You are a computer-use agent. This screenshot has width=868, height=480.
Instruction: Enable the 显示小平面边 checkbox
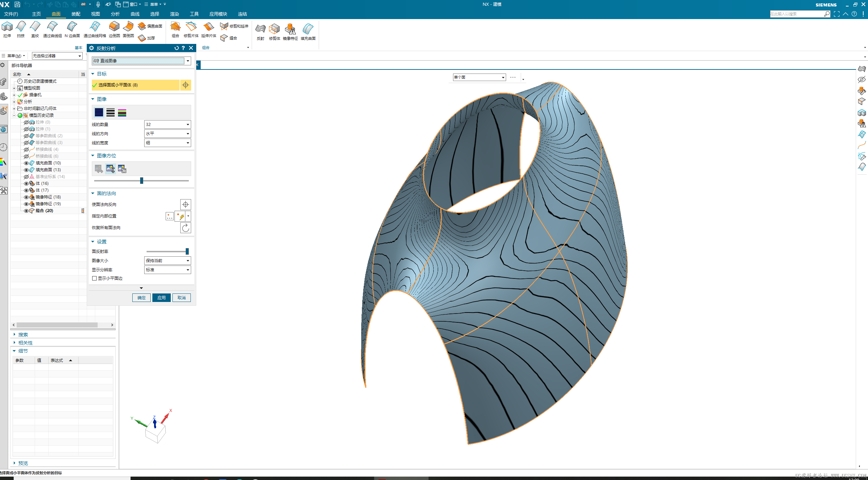95,278
